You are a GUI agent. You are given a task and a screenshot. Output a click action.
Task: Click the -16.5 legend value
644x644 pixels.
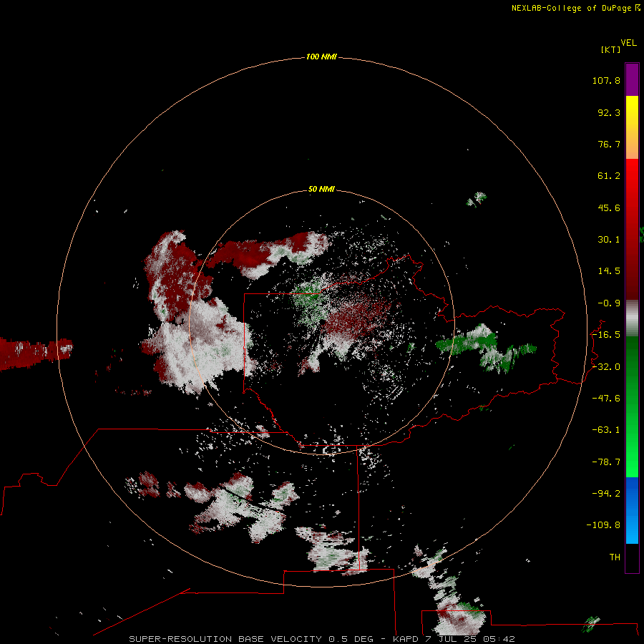tap(606, 335)
